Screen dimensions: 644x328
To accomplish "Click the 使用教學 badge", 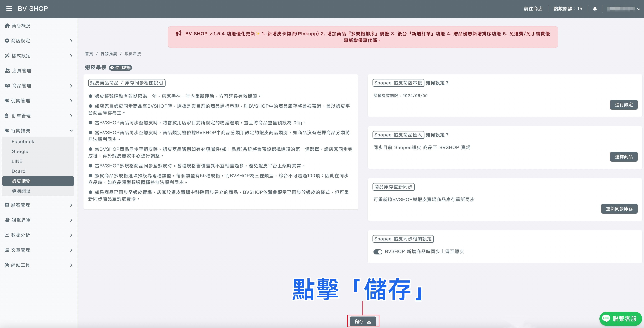I will (x=120, y=68).
